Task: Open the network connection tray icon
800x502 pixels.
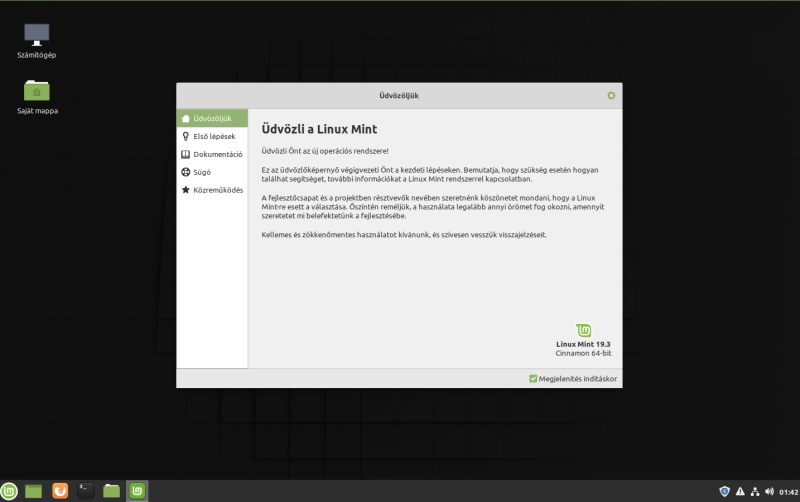Action: 755,492
